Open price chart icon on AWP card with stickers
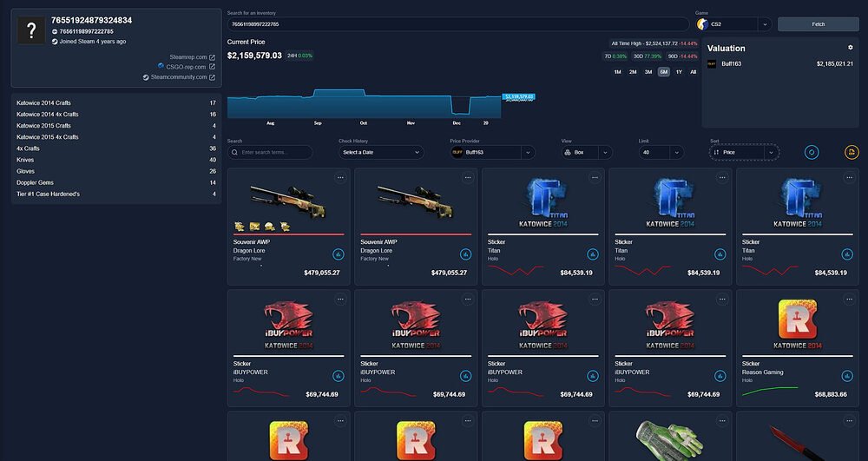Image resolution: width=868 pixels, height=461 pixels. point(339,254)
